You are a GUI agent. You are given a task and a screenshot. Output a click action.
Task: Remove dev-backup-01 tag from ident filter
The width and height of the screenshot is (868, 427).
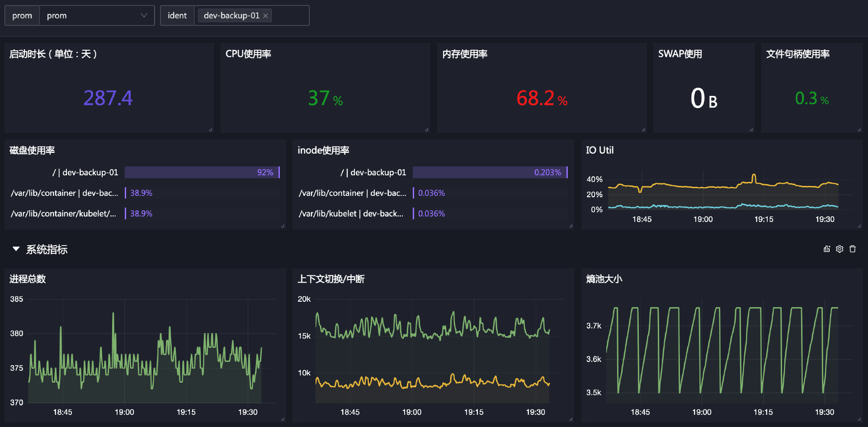click(266, 16)
